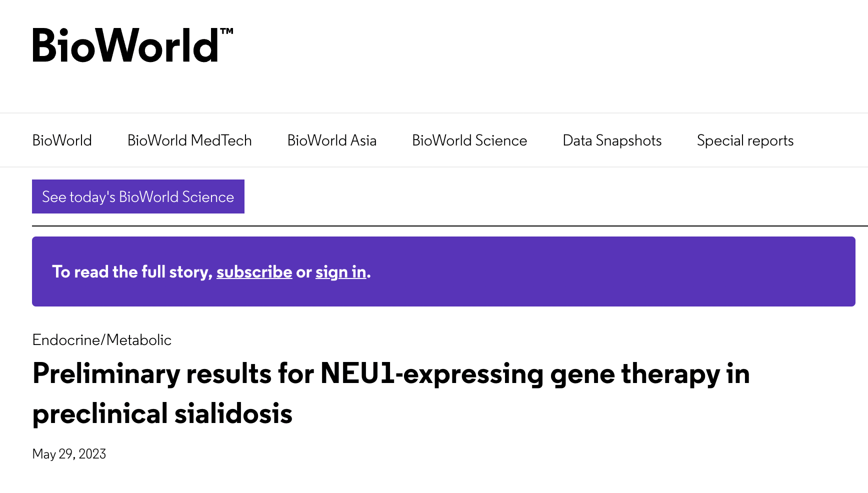Open BioWorld MedTech

[189, 140]
